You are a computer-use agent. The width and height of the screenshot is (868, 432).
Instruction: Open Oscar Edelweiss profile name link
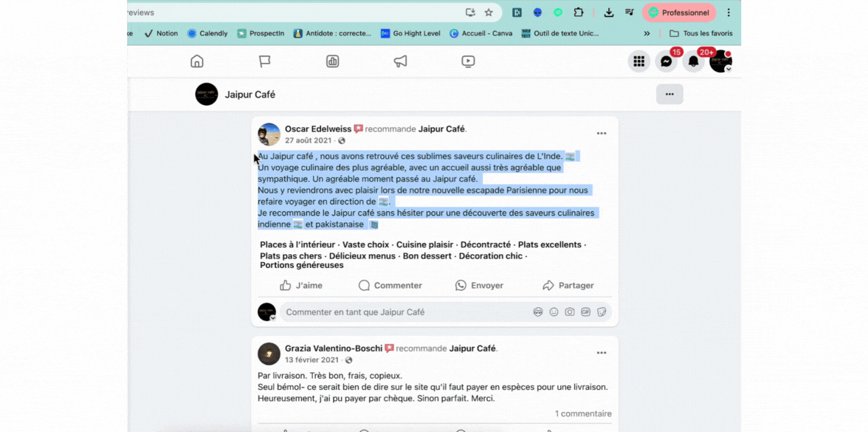point(317,129)
